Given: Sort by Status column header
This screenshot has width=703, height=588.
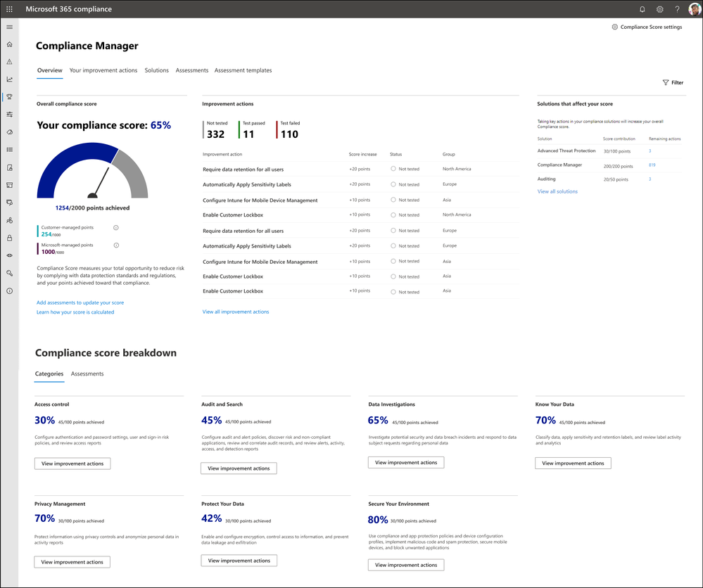Looking at the screenshot, I should click(396, 154).
